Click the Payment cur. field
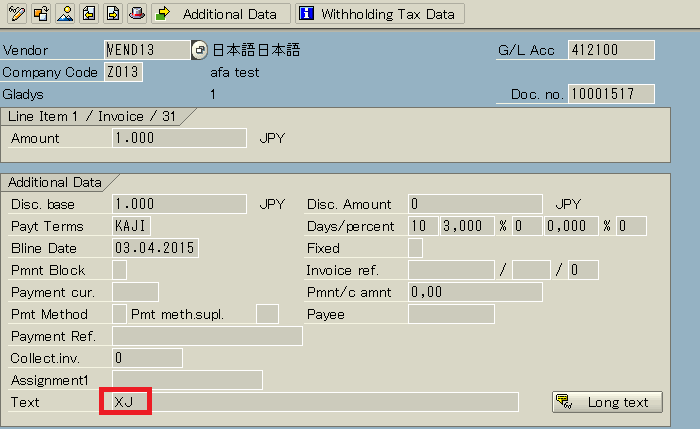 135,292
